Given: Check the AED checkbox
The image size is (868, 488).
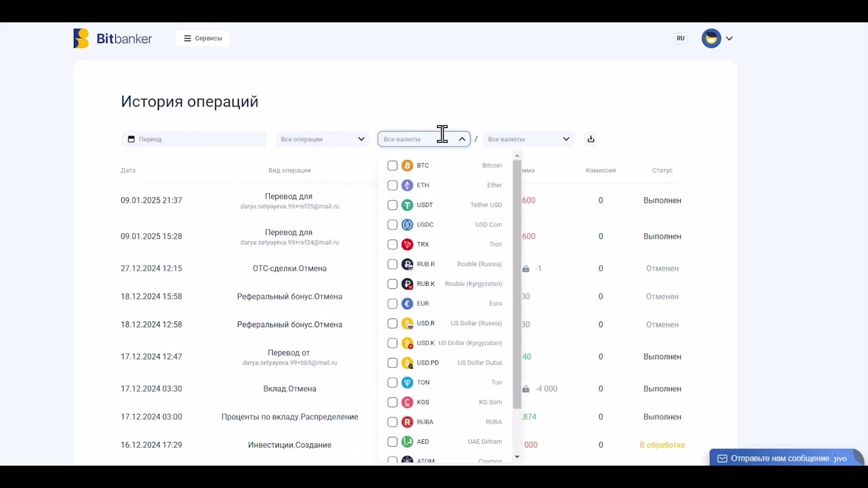Looking at the screenshot, I should [x=393, y=441].
